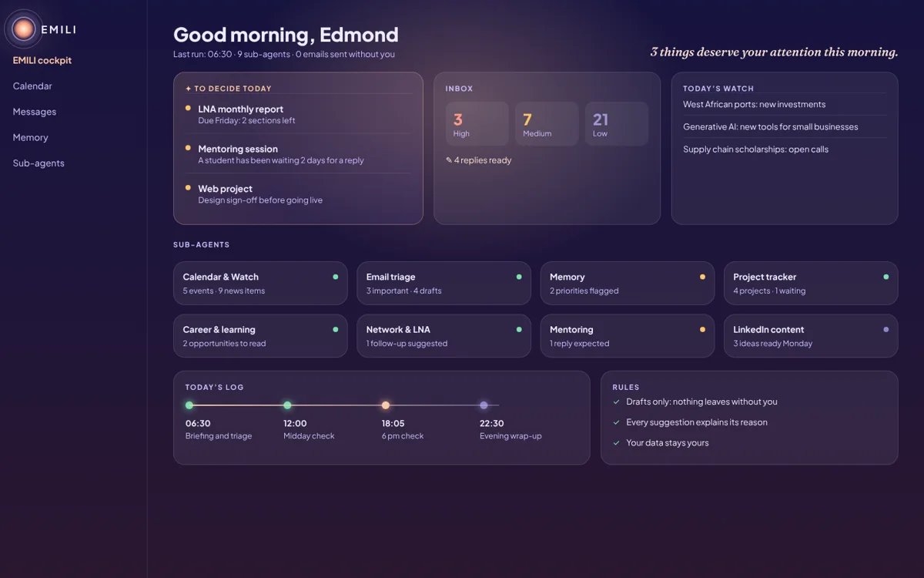Click the 'Good morning, Edmond' greeting
This screenshot has width=924, height=578.
click(286, 35)
